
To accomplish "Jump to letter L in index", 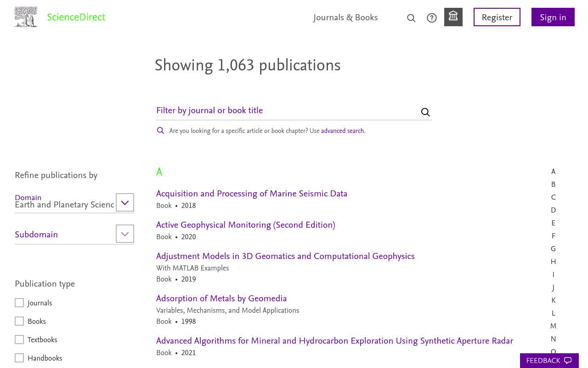I will (553, 313).
